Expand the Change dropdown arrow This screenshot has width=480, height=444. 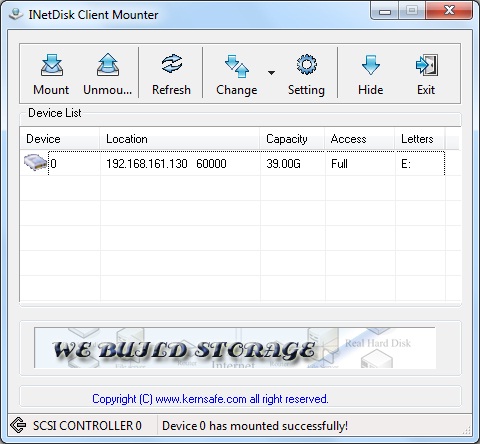click(271, 72)
